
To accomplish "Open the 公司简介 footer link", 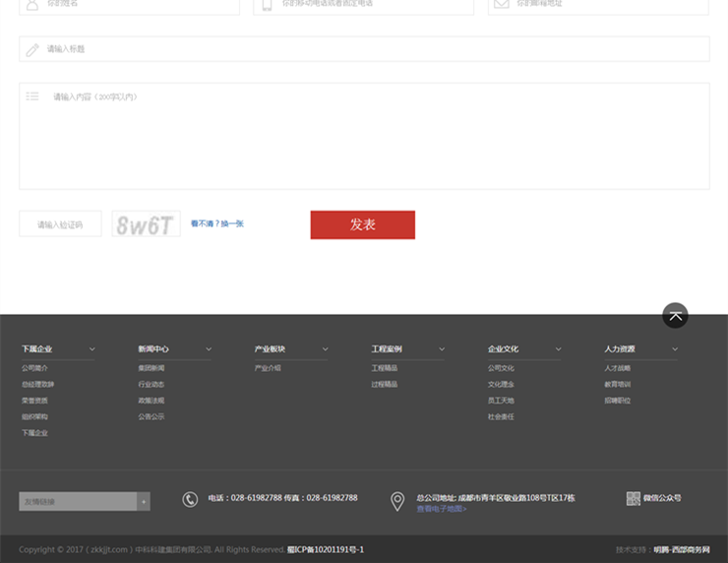I will 34,368.
